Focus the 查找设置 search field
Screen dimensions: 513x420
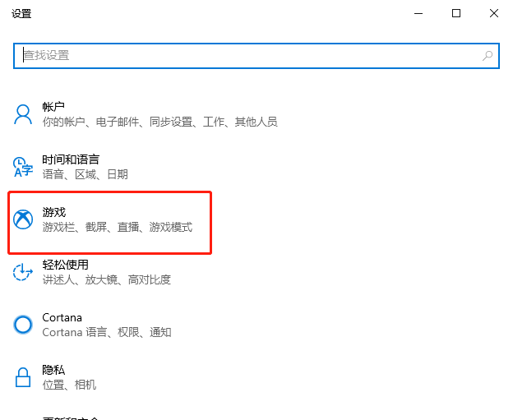click(247, 56)
